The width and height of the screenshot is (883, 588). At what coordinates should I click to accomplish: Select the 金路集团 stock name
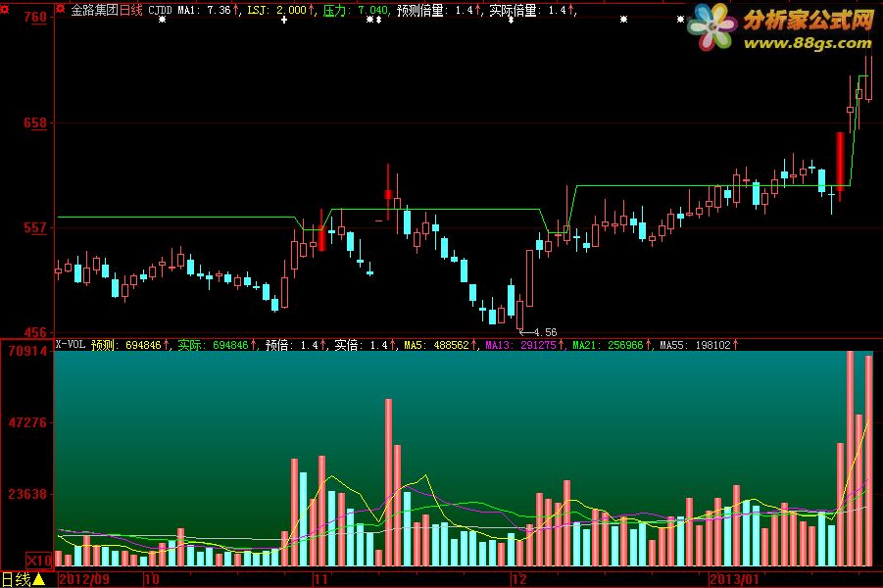94,10
